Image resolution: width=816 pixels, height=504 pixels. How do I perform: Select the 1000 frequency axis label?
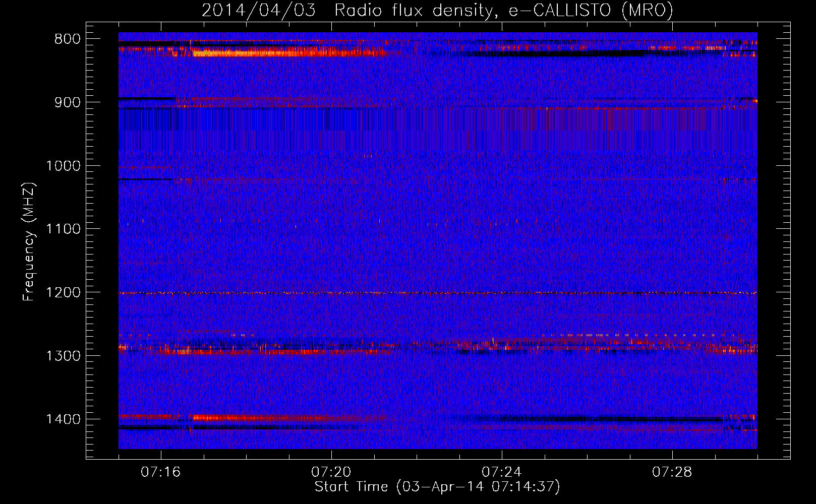pyautogui.click(x=63, y=166)
